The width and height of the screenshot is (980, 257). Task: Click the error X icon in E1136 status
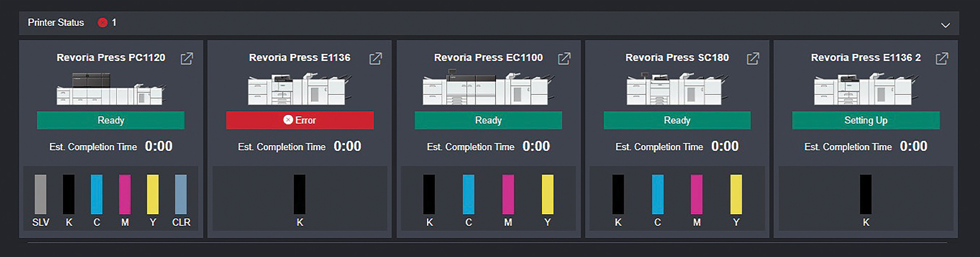(288, 120)
